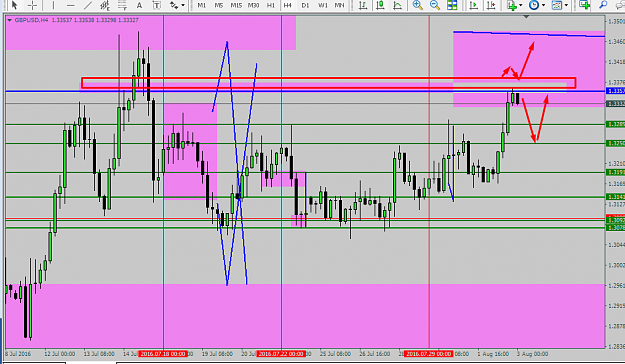
Task: Collapse the GBPUSD,H4 chart header triangle
Action: click(10, 20)
